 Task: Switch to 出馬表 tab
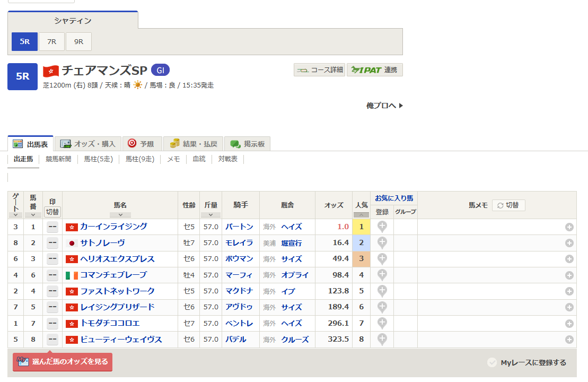[x=30, y=144]
